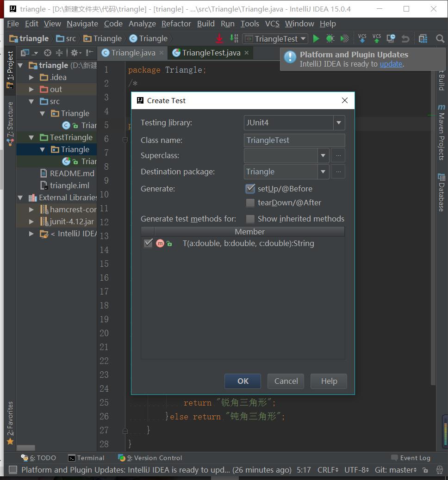Uncheck the T(a:double, b:double, c:double) method

[x=148, y=243]
